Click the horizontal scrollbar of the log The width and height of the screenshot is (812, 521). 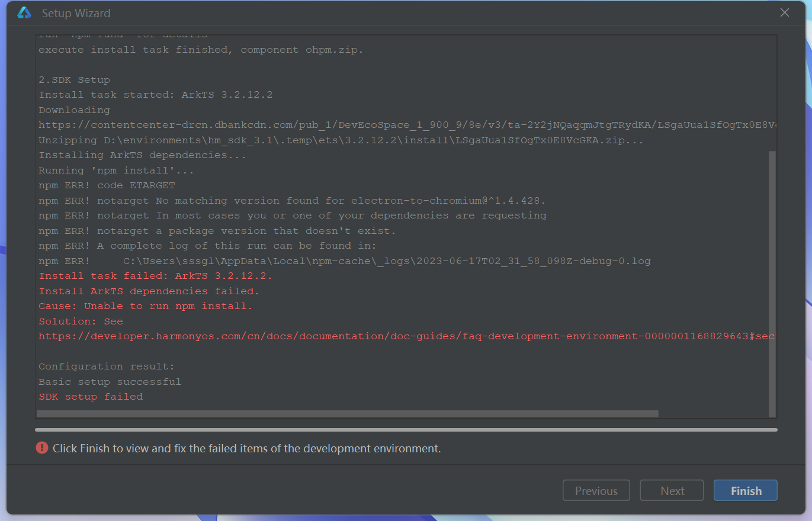(x=348, y=414)
